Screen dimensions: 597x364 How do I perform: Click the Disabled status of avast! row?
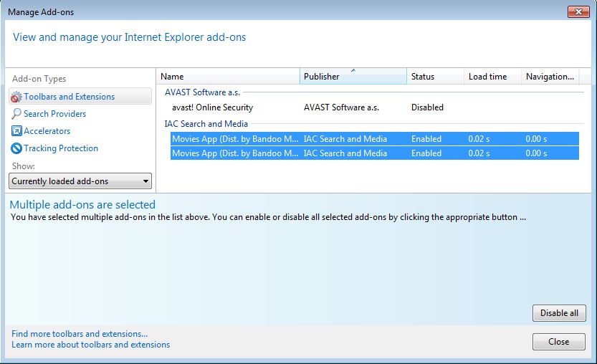tap(427, 107)
